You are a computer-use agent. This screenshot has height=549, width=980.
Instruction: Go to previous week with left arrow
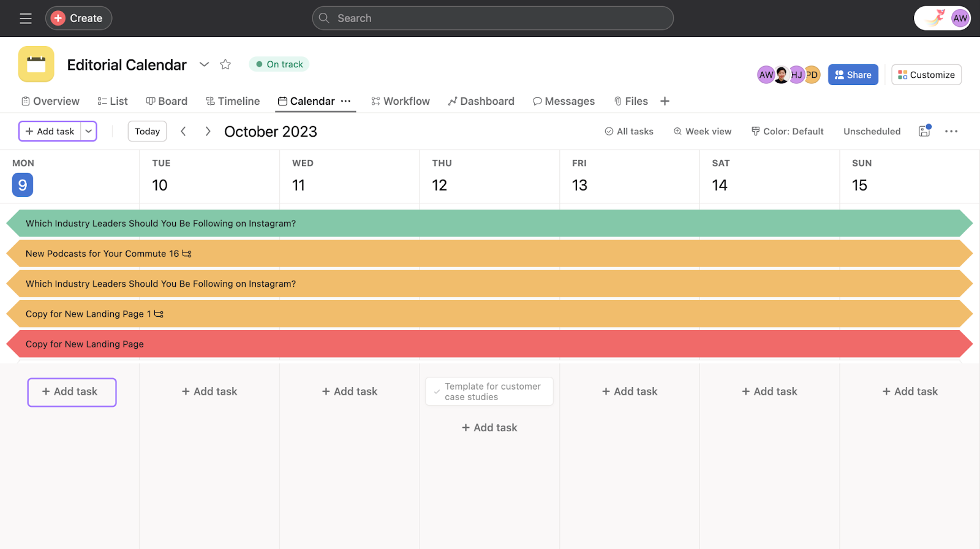pos(183,131)
